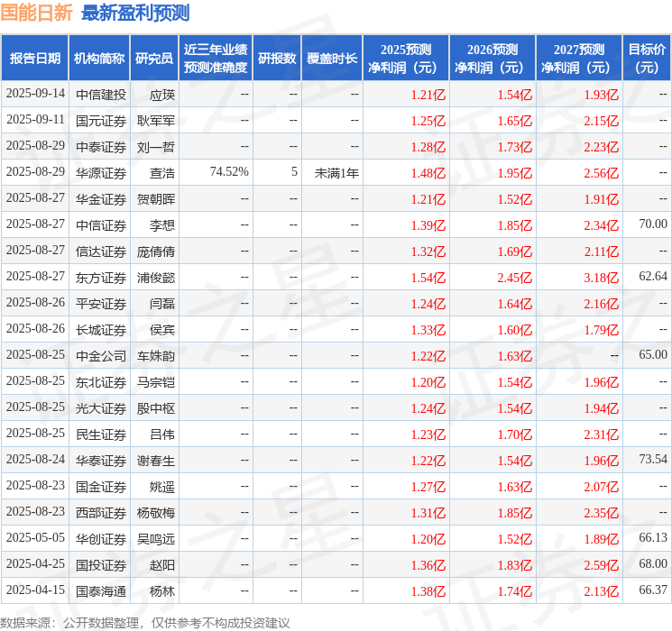This screenshot has height=631, width=672.
Task: Click the target price 70.00
Action: pyautogui.click(x=653, y=224)
